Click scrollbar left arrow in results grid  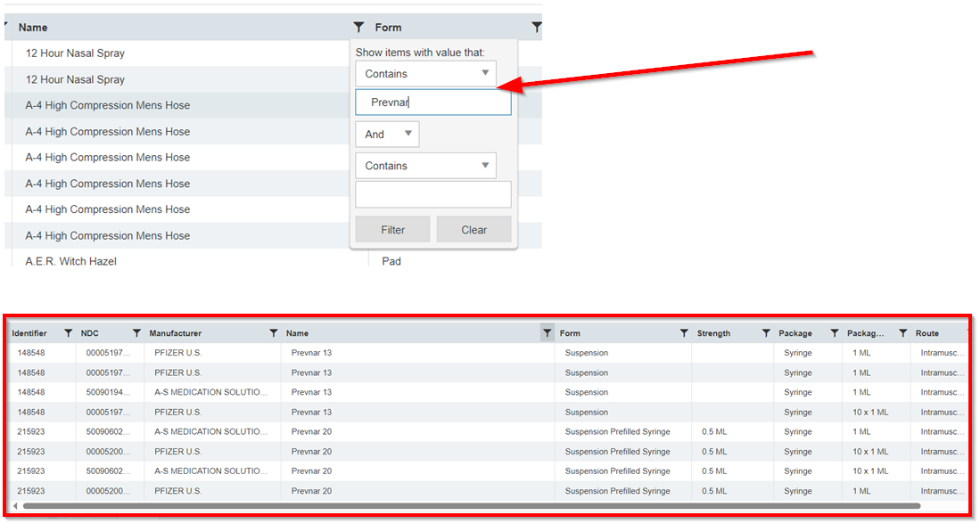point(16,506)
